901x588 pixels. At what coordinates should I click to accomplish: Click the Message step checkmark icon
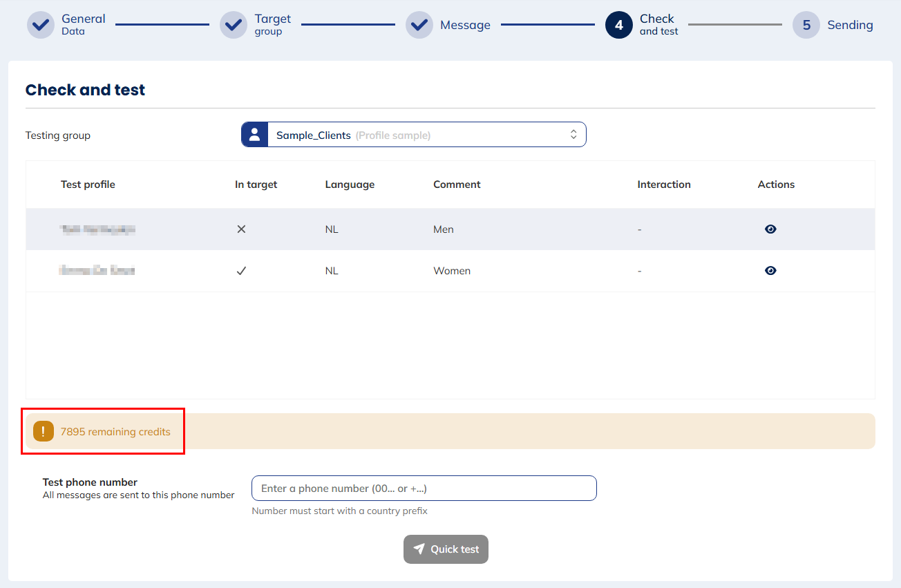[419, 25]
